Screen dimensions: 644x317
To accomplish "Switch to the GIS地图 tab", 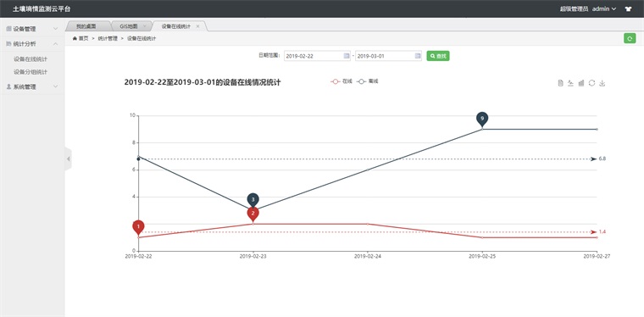I will [129, 26].
